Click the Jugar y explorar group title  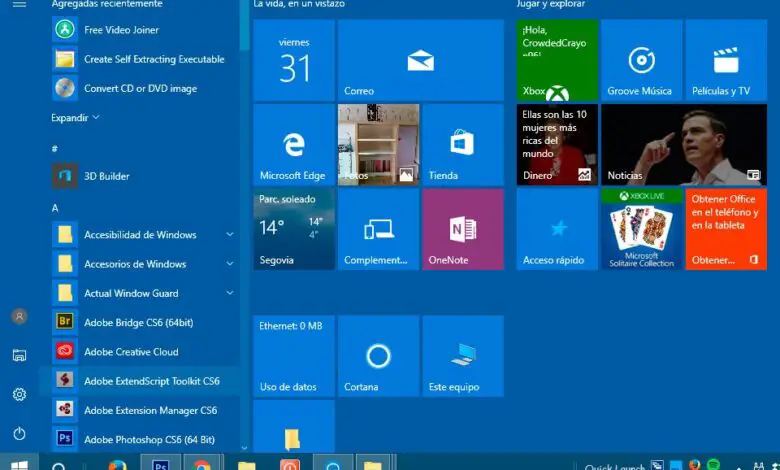551,4
